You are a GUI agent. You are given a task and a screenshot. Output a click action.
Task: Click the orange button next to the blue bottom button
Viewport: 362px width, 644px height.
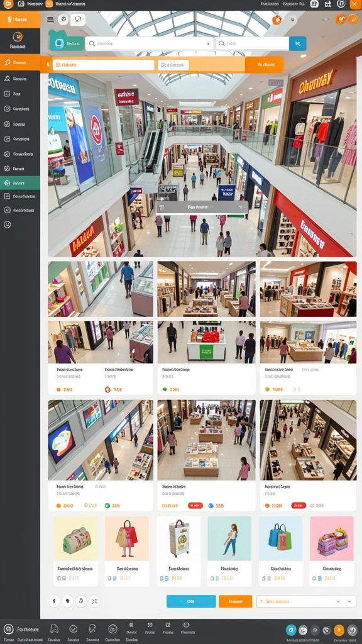[235, 601]
